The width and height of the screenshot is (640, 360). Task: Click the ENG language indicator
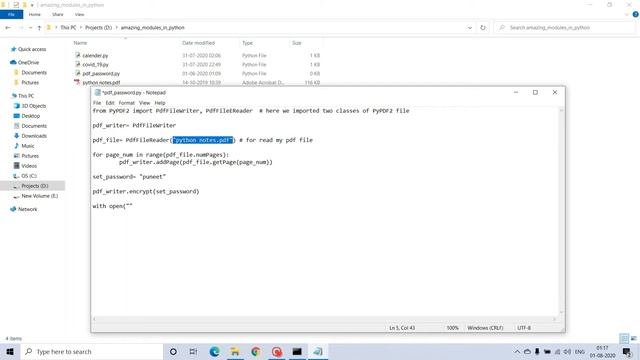[x=580, y=351]
